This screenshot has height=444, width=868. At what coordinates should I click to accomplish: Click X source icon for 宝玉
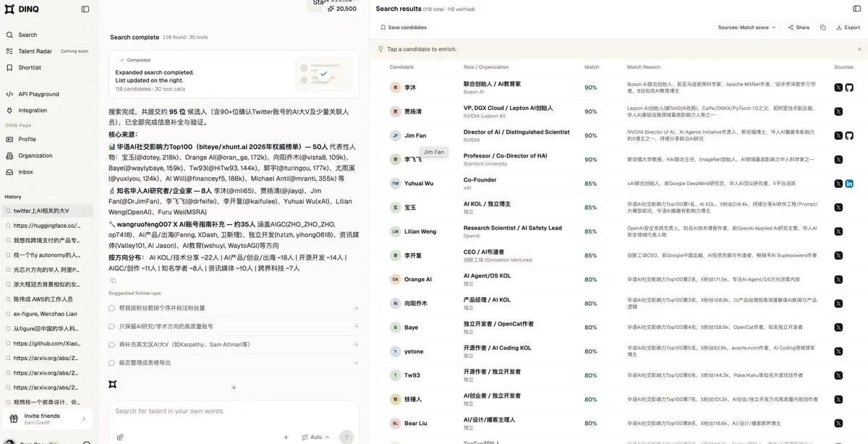838,208
